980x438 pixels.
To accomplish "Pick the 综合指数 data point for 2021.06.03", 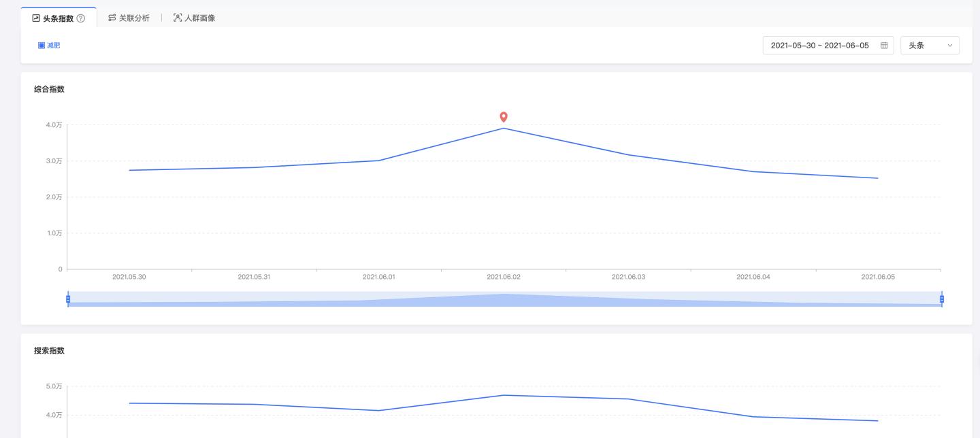I will point(628,155).
